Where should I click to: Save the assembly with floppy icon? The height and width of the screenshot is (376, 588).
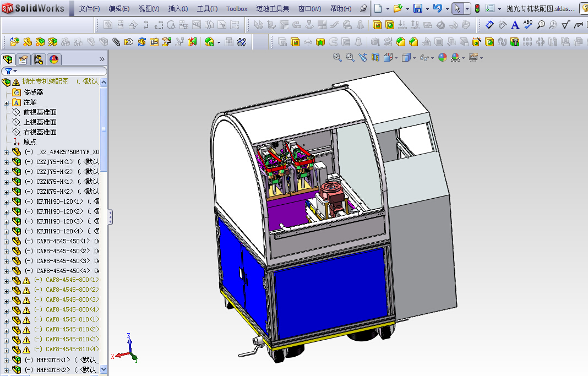click(418, 8)
